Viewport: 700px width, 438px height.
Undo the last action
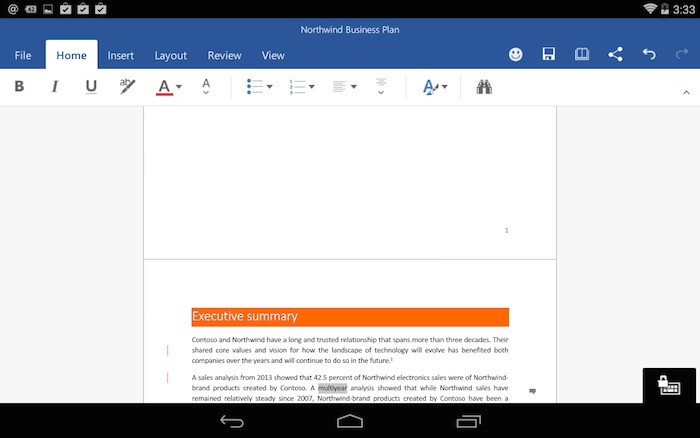point(649,55)
